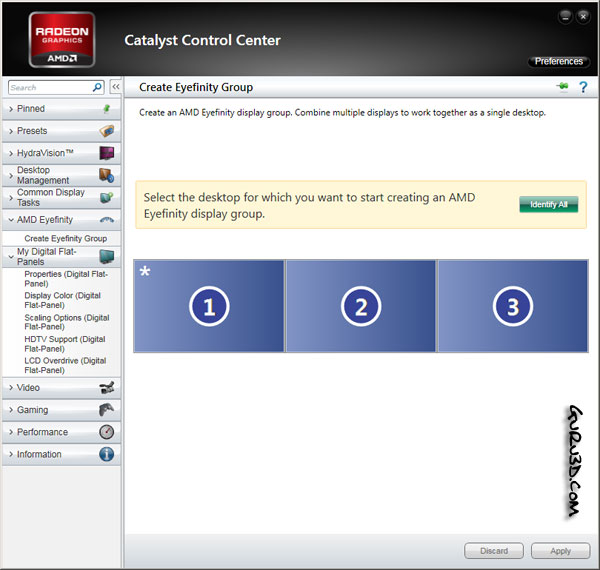Click the Performance gauge icon

(x=107, y=432)
